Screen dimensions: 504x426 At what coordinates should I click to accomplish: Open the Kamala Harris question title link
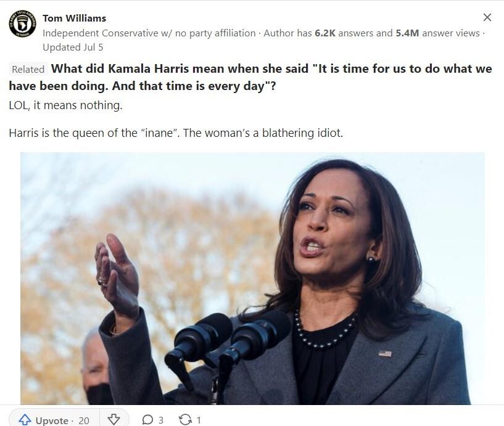[250, 78]
